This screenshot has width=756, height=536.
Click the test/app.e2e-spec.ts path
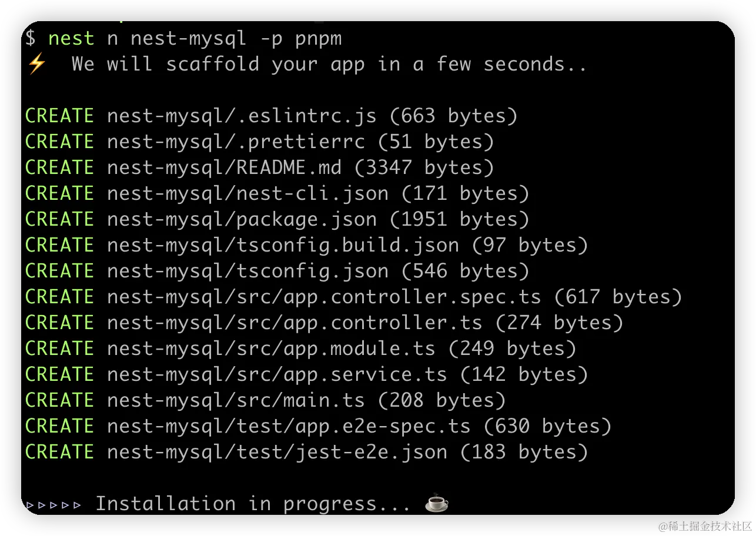pyautogui.click(x=289, y=426)
